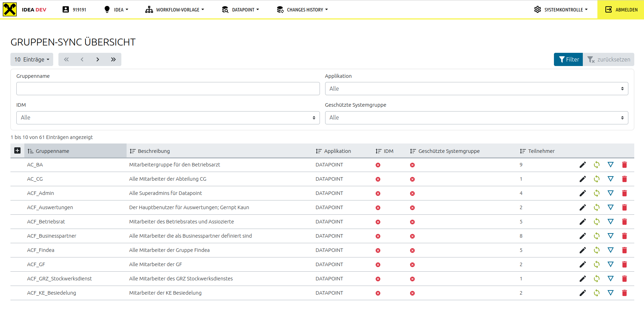Click the blue Filter button

click(x=568, y=59)
